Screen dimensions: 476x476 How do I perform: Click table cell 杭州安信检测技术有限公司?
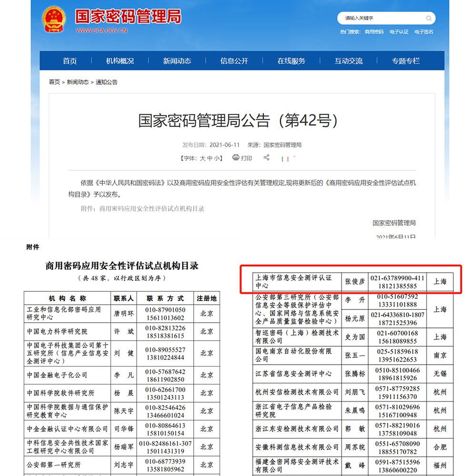tap(297, 392)
